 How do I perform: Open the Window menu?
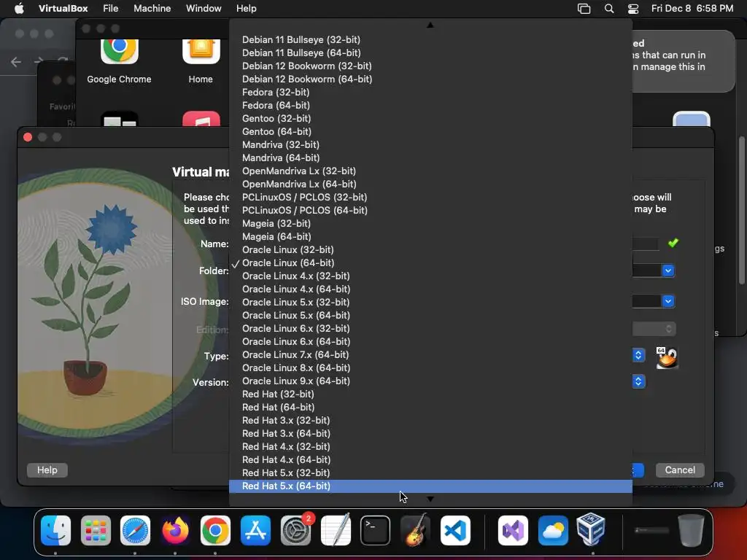204,9
